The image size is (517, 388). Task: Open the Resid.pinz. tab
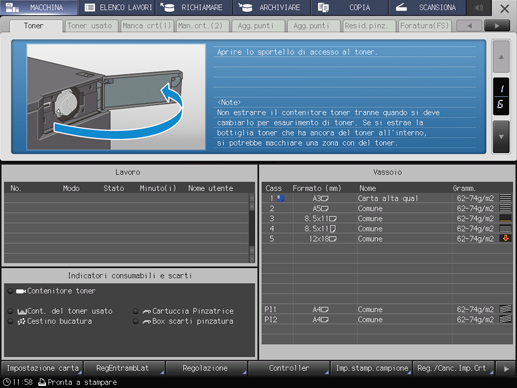pyautogui.click(x=368, y=26)
